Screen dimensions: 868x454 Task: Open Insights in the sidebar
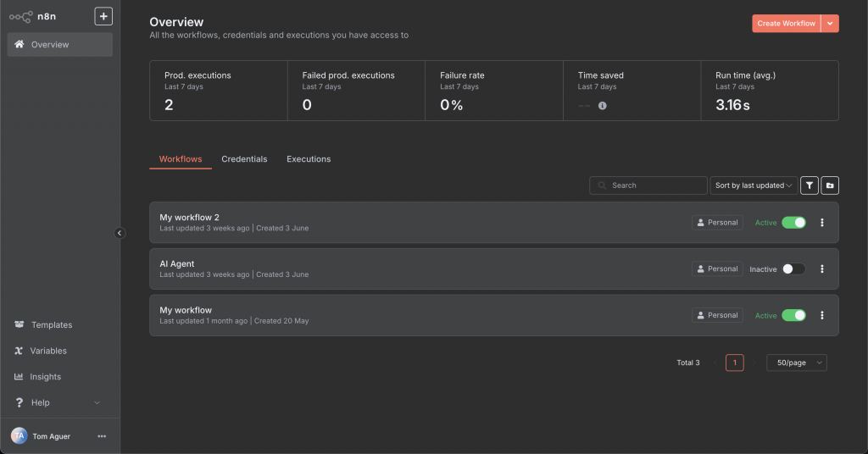46,377
